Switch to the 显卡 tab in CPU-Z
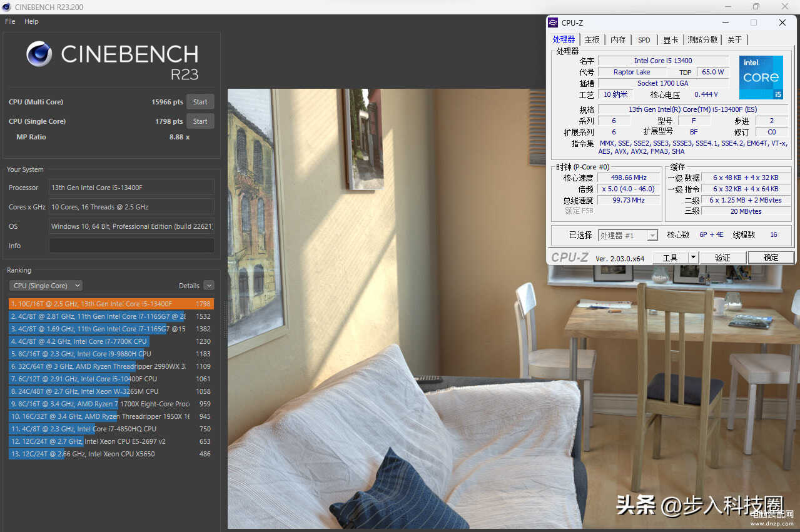Viewport: 800px width, 532px height. pyautogui.click(x=671, y=39)
